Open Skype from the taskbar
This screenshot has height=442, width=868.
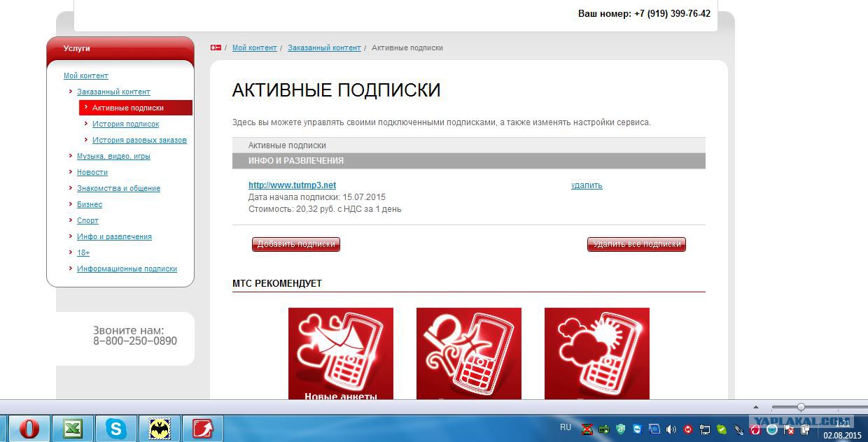pos(116,428)
